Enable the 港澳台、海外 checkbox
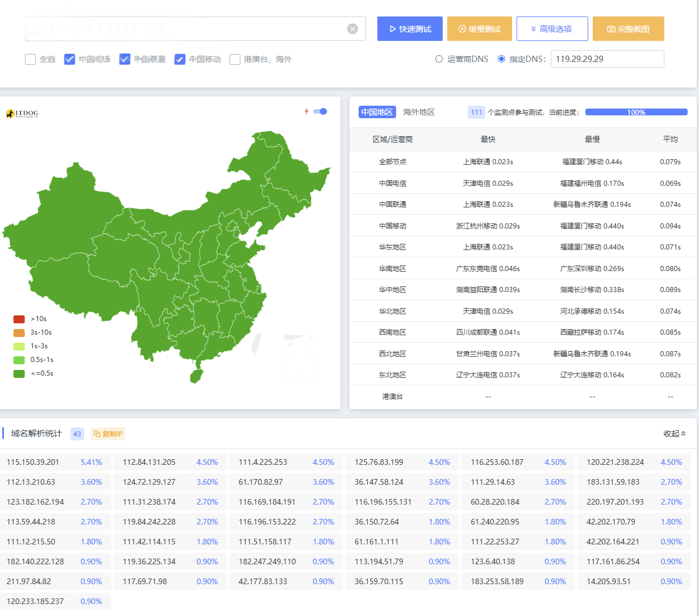The width and height of the screenshot is (699, 616). point(235,59)
